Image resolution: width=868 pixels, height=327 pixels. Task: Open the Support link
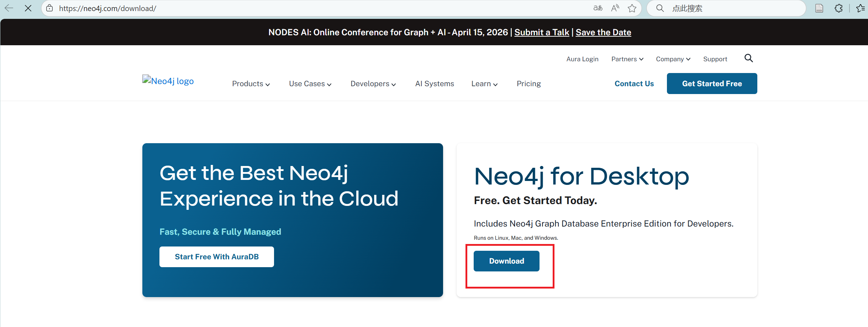715,59
